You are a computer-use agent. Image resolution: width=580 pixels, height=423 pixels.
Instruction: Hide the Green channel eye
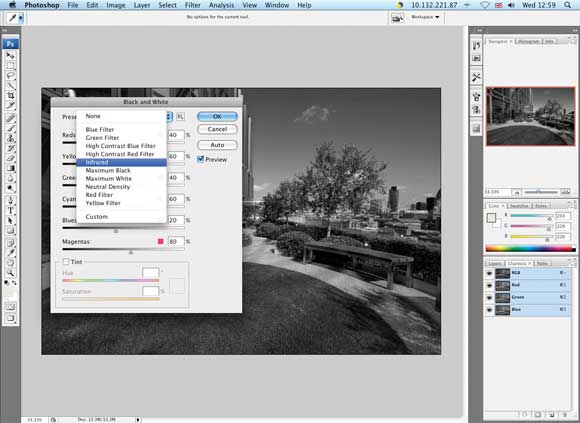[490, 298]
